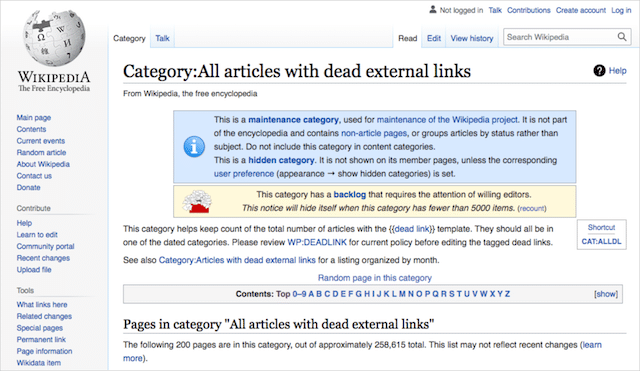Open the dead link template link

(412, 229)
